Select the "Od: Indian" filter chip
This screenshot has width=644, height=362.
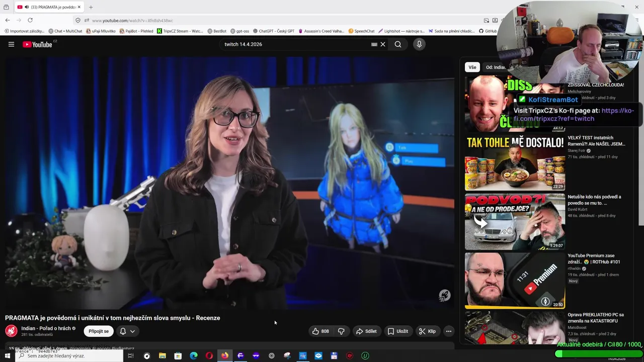(496, 67)
